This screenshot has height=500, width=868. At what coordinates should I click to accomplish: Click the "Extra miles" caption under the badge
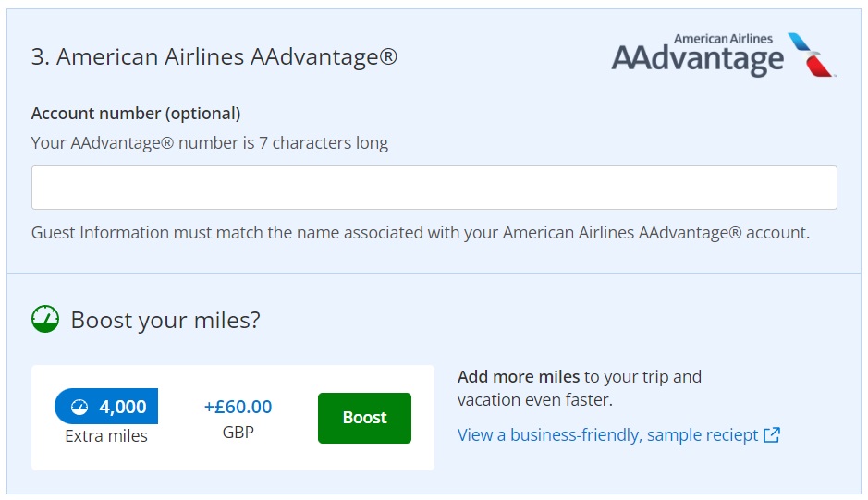(x=105, y=435)
